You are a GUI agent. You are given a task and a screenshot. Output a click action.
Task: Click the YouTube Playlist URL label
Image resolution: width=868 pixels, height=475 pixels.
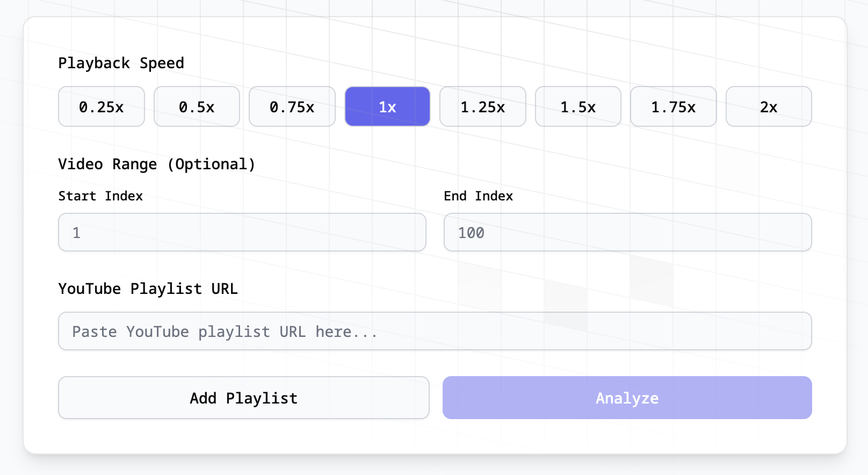[148, 289]
